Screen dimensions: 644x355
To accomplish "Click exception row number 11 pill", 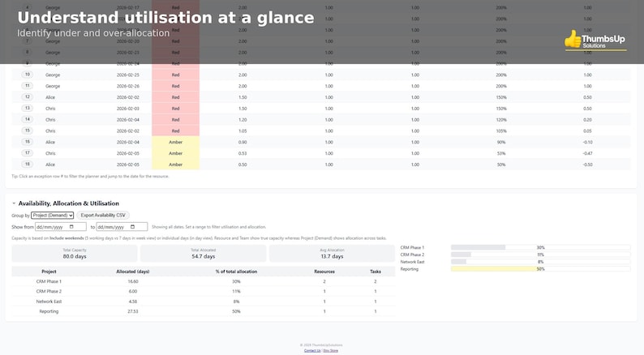I will (x=27, y=86).
